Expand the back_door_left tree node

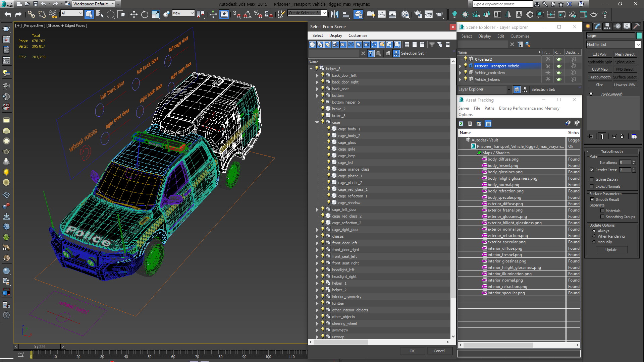point(317,75)
